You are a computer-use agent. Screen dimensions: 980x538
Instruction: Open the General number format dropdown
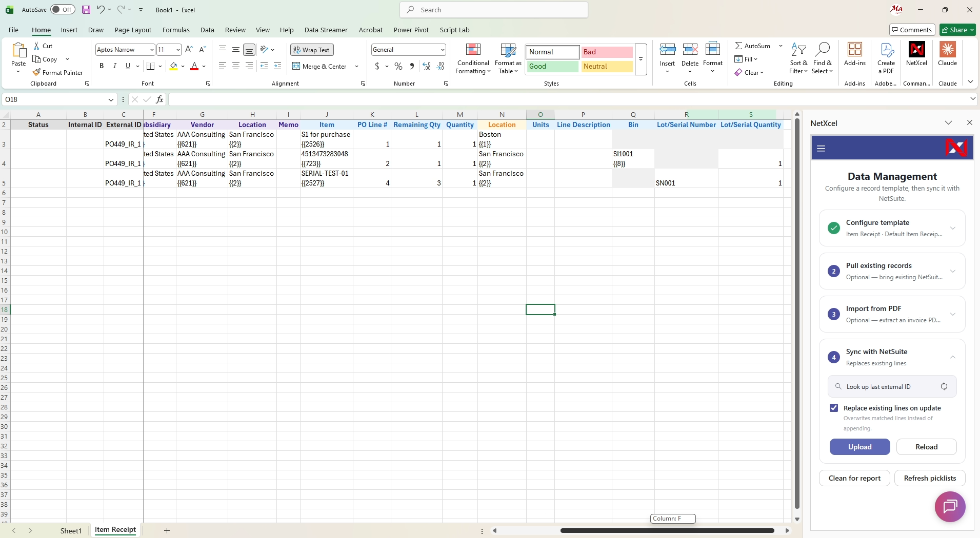click(442, 50)
